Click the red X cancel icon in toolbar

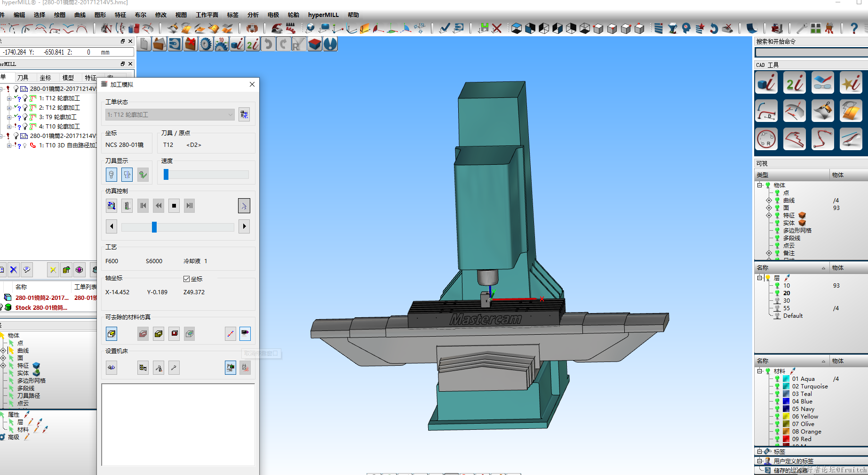pos(497,28)
